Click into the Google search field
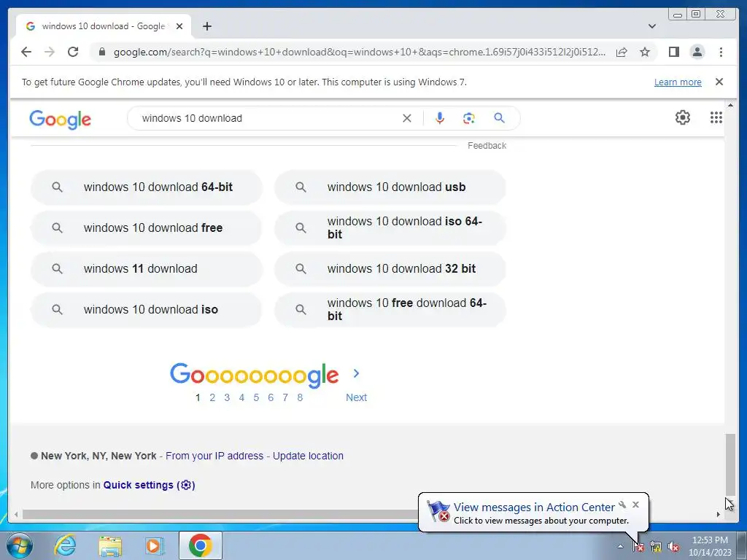Image resolution: width=747 pixels, height=560 pixels. [267, 118]
